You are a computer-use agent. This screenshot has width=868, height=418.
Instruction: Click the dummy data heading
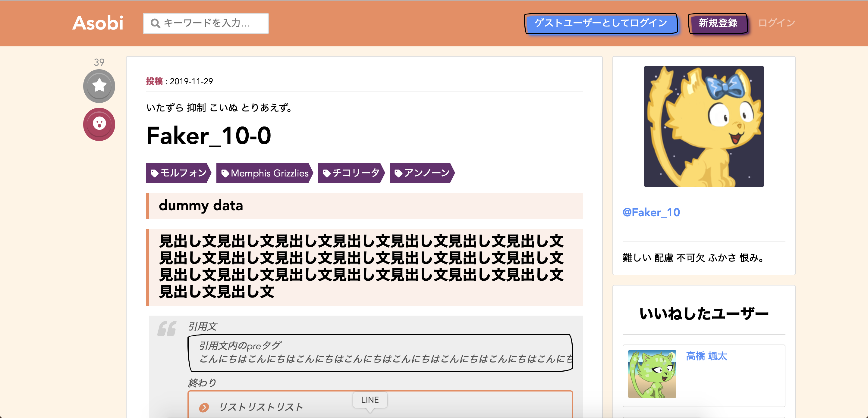pos(201,205)
